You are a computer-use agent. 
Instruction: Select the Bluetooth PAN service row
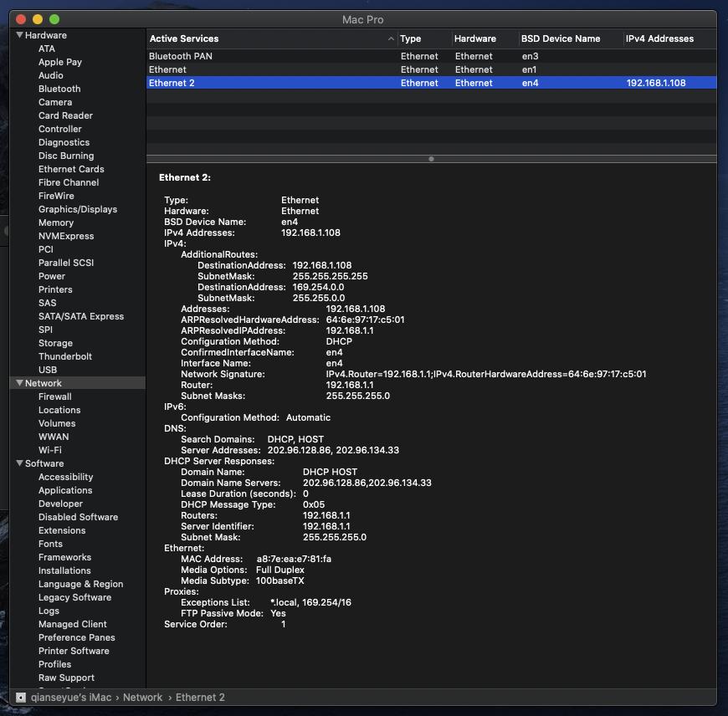(181, 56)
